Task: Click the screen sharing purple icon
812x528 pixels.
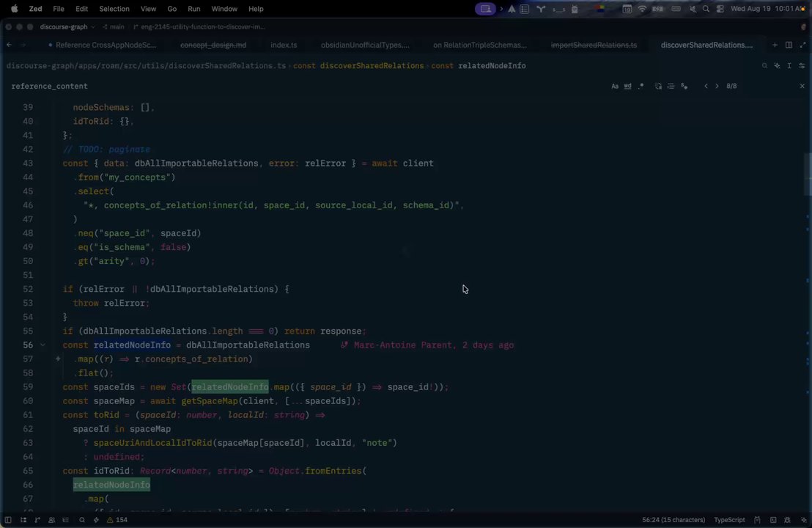Action: click(485, 9)
